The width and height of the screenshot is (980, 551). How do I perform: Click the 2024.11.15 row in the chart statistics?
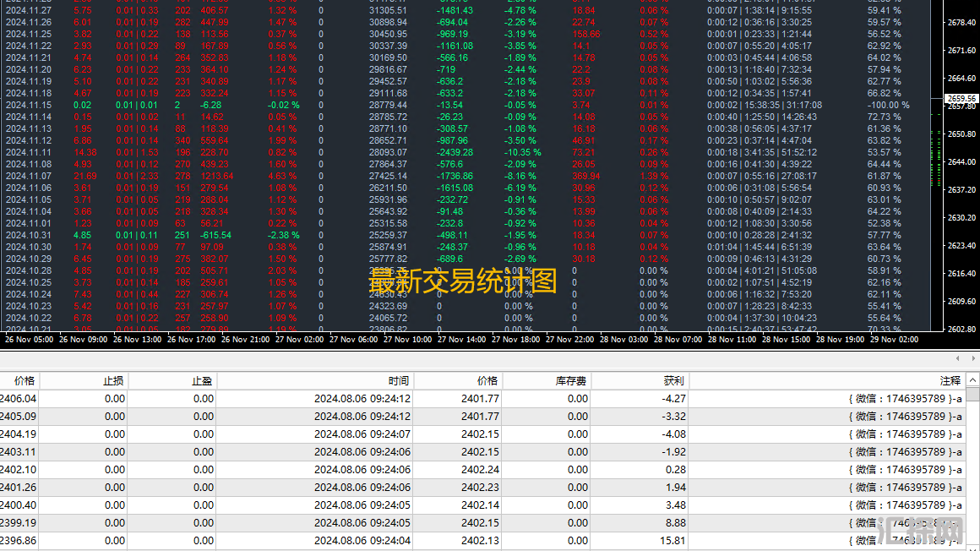tap(29, 106)
